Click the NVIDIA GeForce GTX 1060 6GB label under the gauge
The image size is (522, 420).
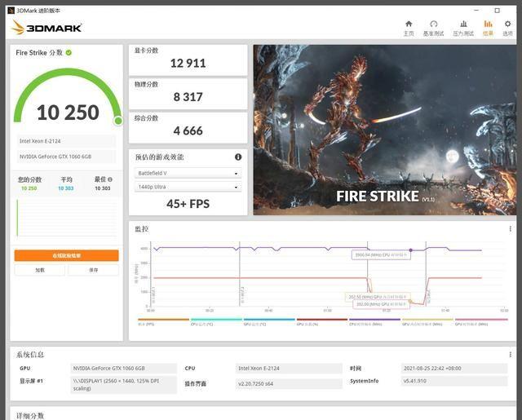click(x=66, y=157)
